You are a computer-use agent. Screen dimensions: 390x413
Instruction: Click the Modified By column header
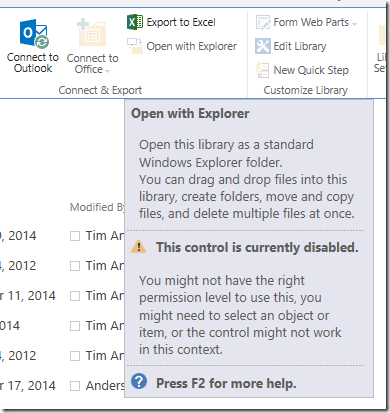click(97, 207)
